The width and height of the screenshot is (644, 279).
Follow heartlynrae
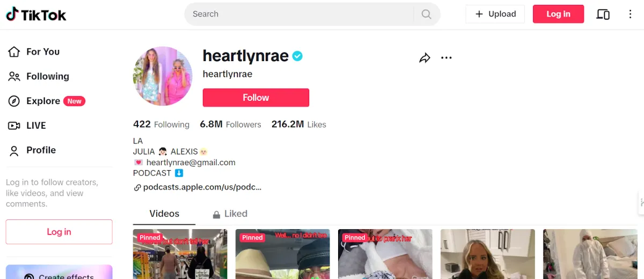point(256,98)
